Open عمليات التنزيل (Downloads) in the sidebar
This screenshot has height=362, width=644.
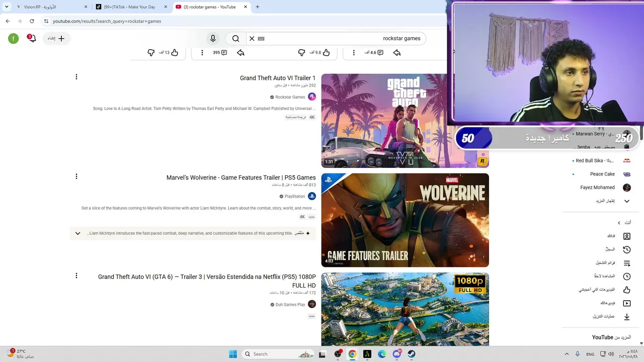tap(611, 316)
